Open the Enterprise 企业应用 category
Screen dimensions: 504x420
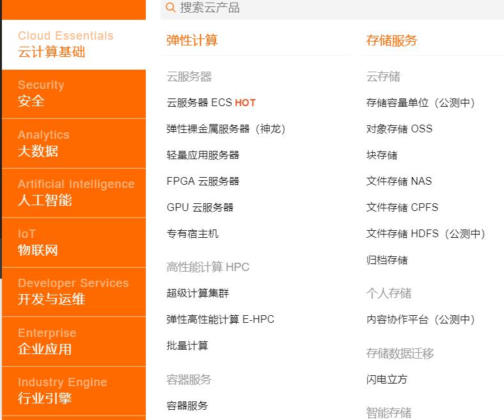pos(74,341)
